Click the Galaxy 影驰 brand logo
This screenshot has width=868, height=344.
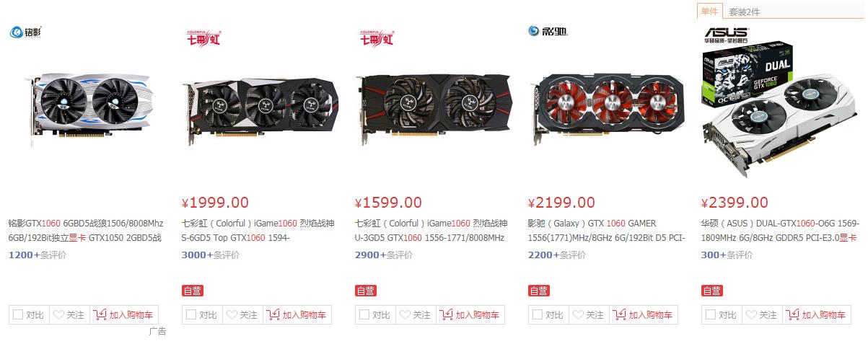coord(548,30)
